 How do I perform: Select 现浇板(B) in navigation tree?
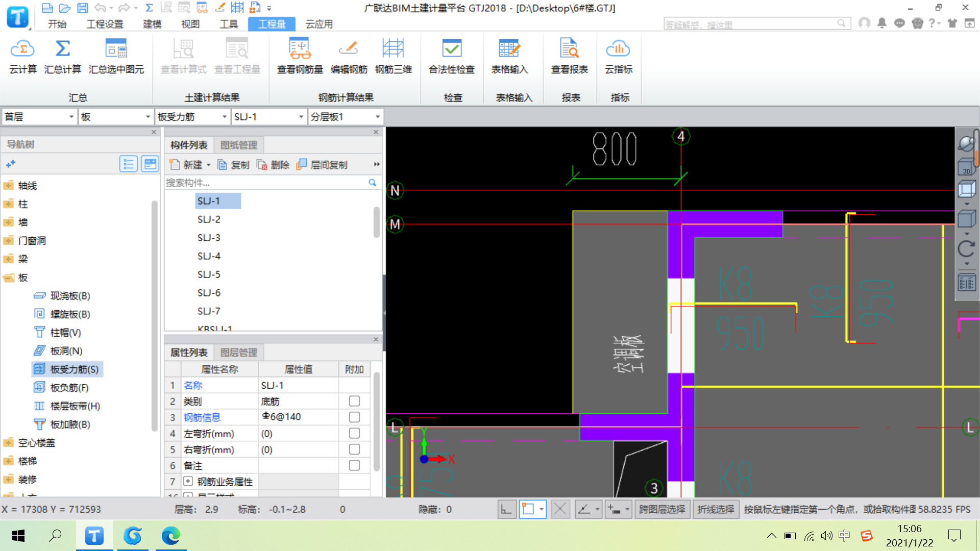point(70,296)
